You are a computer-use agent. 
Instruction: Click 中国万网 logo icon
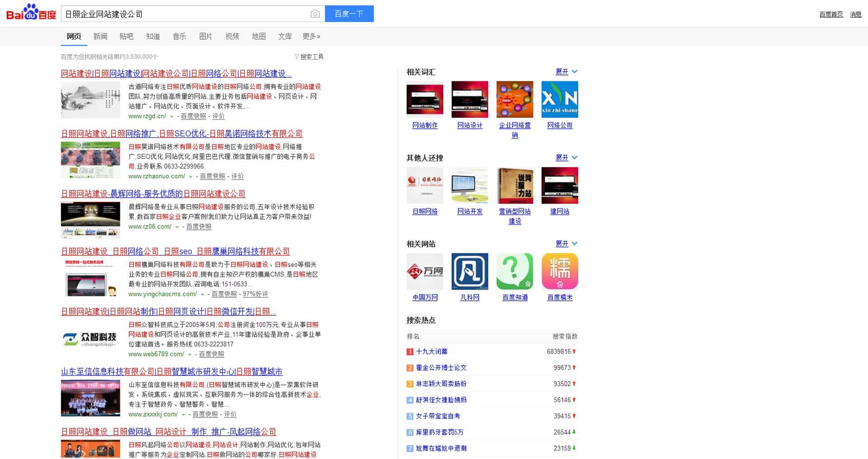point(425,271)
